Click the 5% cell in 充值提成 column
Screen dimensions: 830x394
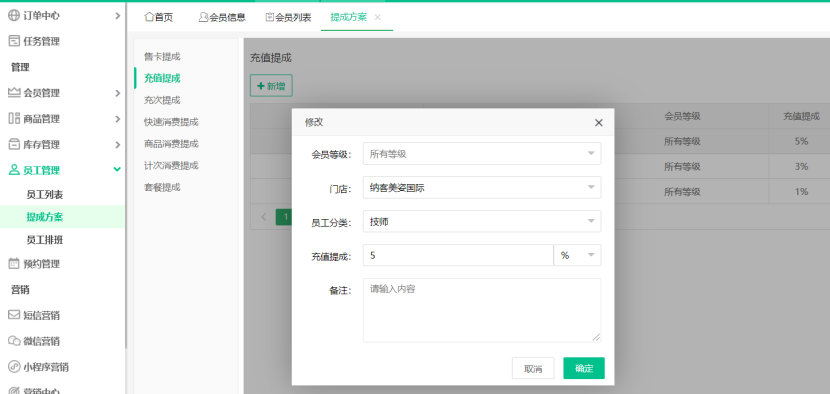[x=801, y=141]
